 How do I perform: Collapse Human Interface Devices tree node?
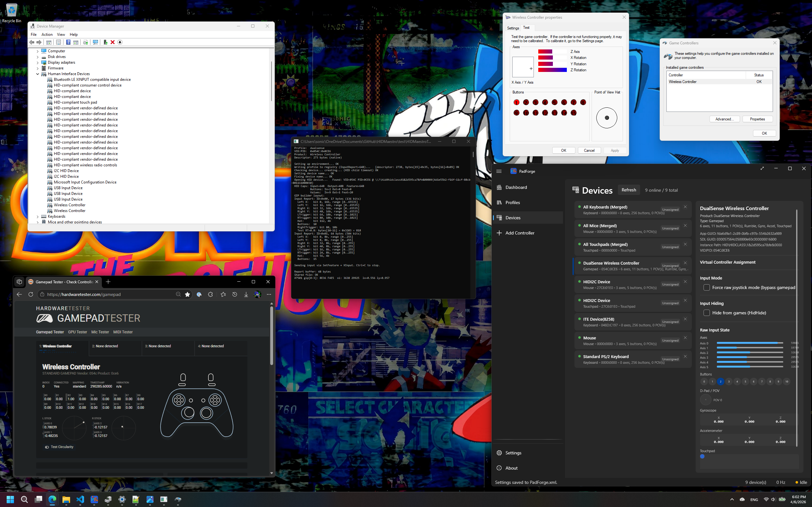[x=37, y=74]
